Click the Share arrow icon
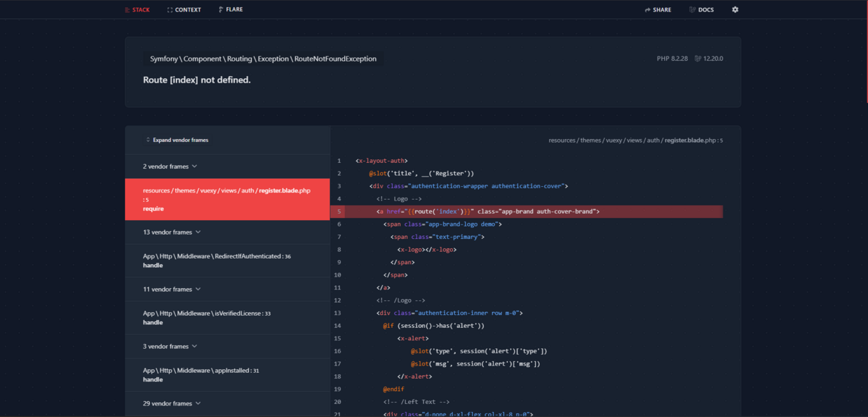This screenshot has height=417, width=868. pyautogui.click(x=647, y=10)
